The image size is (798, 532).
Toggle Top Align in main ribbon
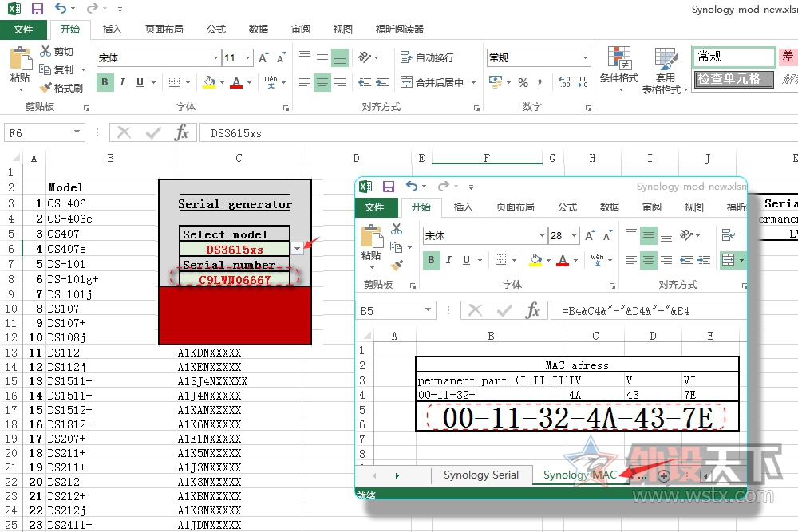[x=304, y=54]
